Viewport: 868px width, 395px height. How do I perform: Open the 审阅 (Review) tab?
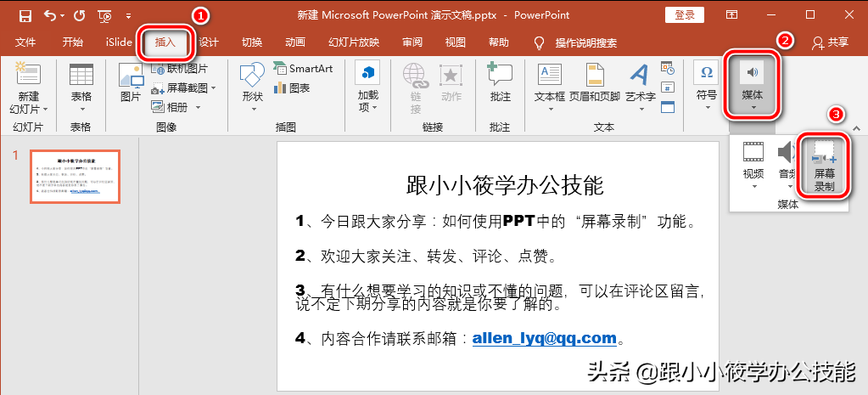point(412,42)
